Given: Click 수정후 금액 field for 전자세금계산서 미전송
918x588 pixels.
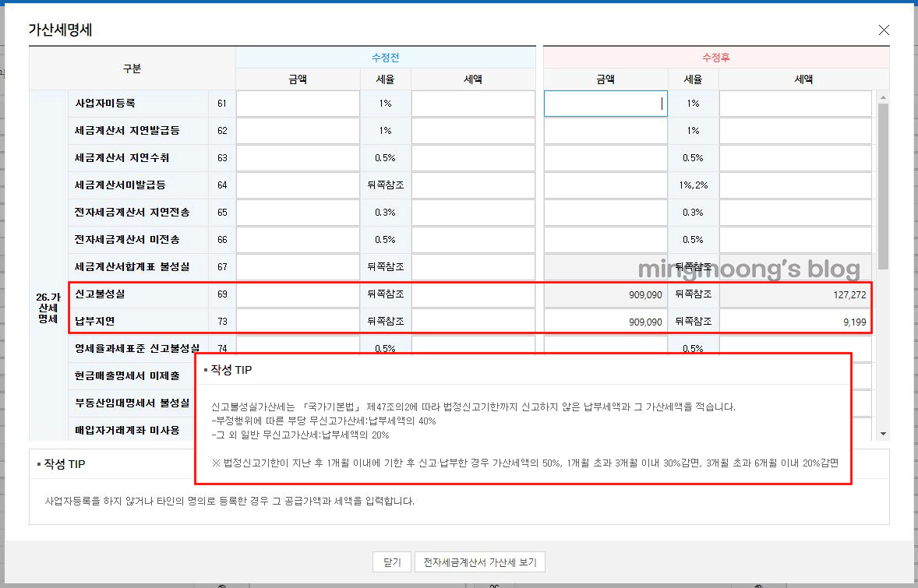Looking at the screenshot, I should pyautogui.click(x=606, y=239).
